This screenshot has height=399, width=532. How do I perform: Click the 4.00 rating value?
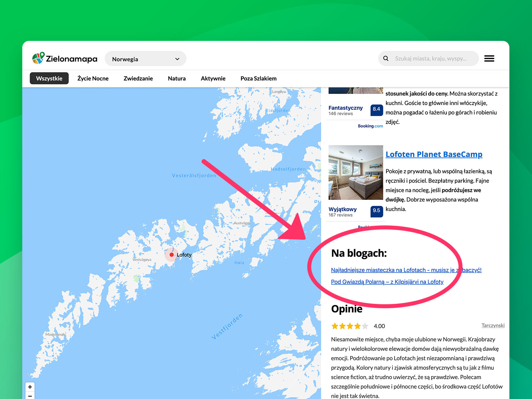(x=379, y=326)
